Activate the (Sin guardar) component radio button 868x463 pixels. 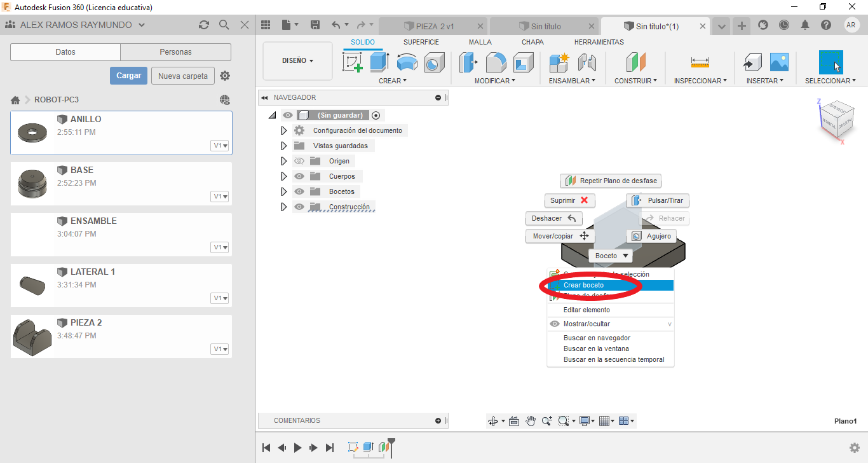pos(376,115)
